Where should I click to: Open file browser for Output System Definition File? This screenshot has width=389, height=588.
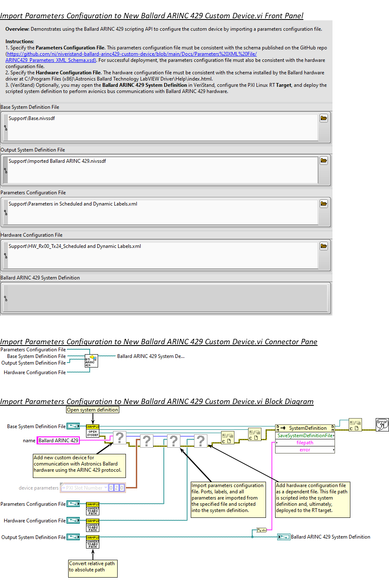tap(324, 161)
